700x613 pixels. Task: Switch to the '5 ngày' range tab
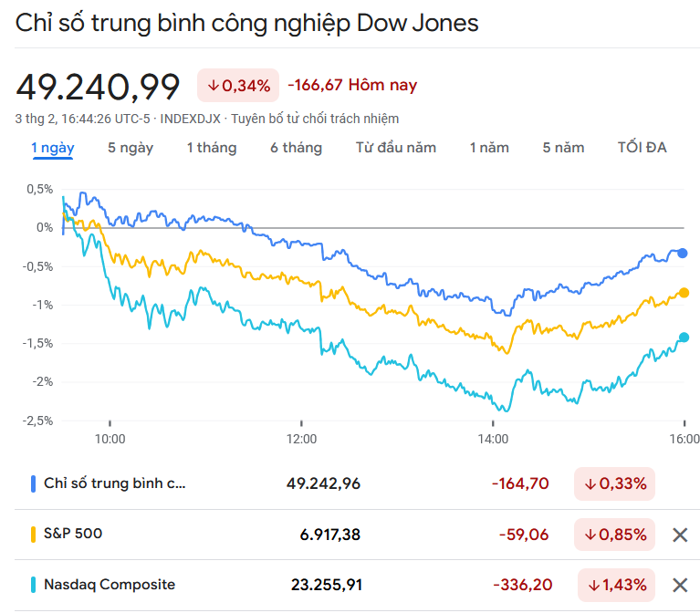[131, 148]
